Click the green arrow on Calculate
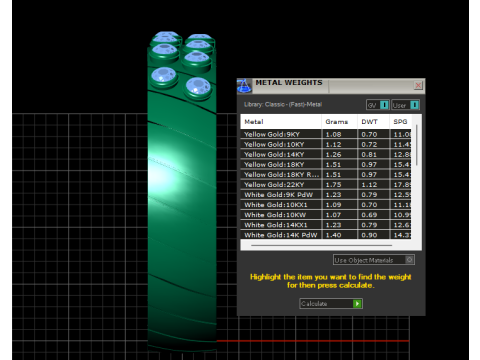Screen dimensions: 480x360 coord(357,304)
